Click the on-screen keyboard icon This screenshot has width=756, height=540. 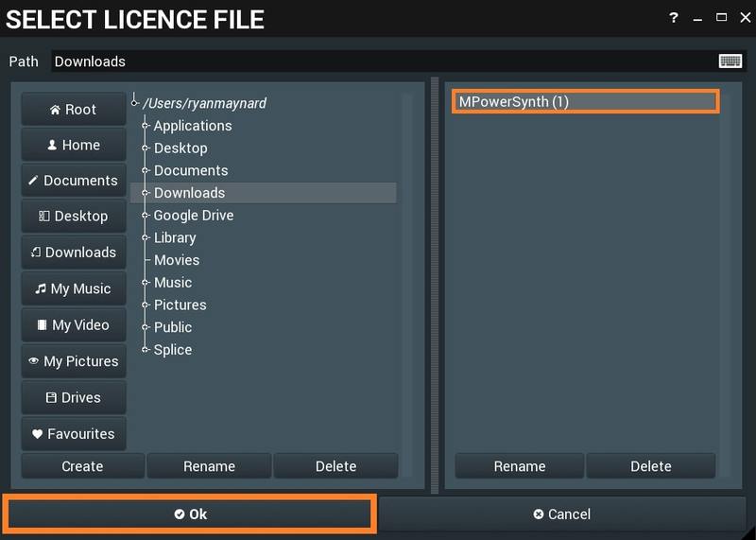coord(730,61)
